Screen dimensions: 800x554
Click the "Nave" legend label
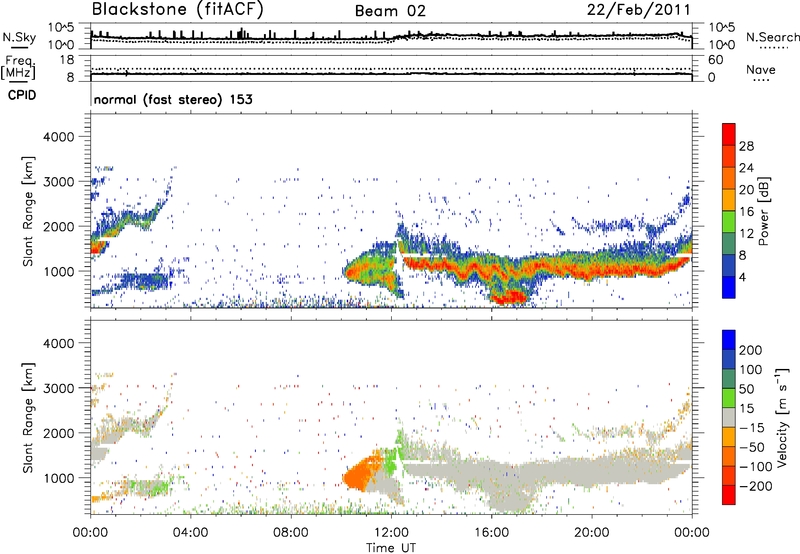(761, 70)
